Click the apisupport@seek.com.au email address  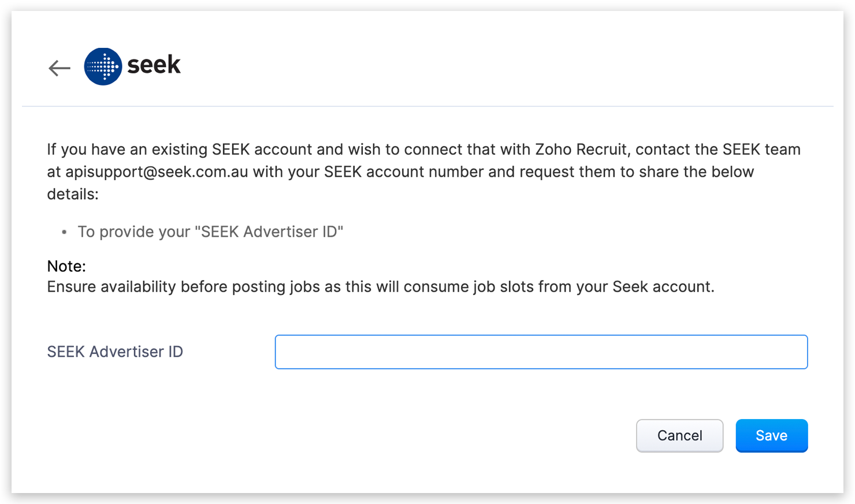[157, 172]
